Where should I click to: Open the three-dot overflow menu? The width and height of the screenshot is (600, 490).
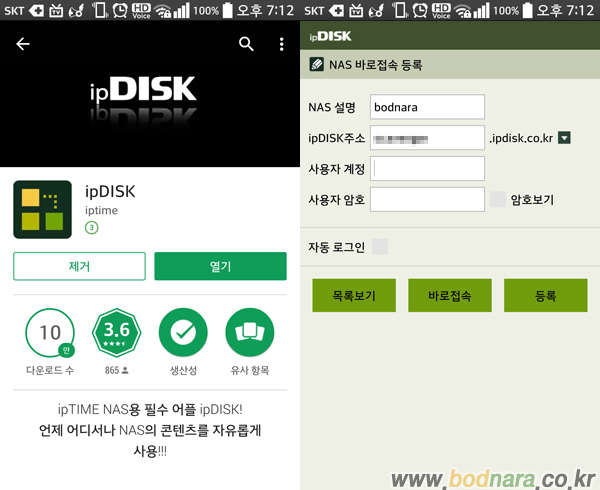282,44
